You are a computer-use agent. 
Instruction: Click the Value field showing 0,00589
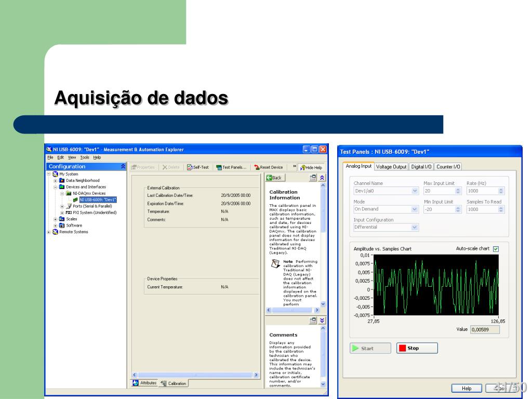(x=485, y=329)
